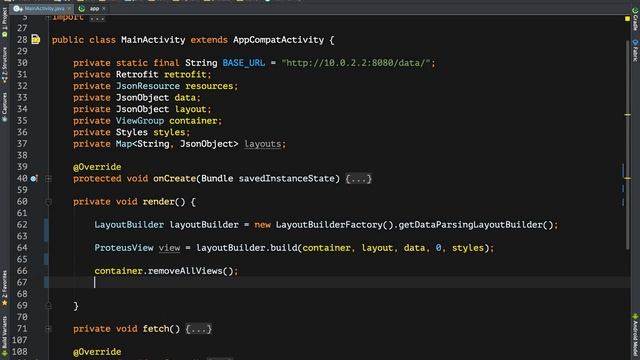Open the Captures tool window
Viewport: 640px width, 360px height.
(4, 107)
